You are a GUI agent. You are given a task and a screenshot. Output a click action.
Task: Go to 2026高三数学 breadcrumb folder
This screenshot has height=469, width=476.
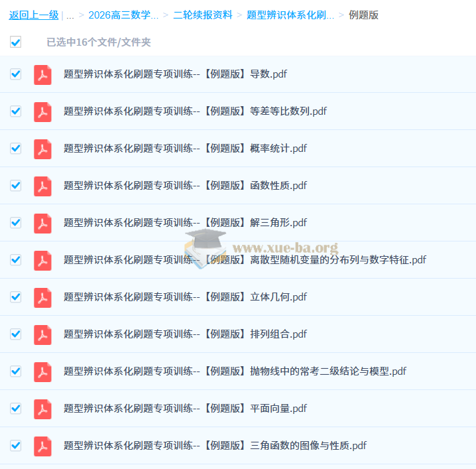click(123, 15)
